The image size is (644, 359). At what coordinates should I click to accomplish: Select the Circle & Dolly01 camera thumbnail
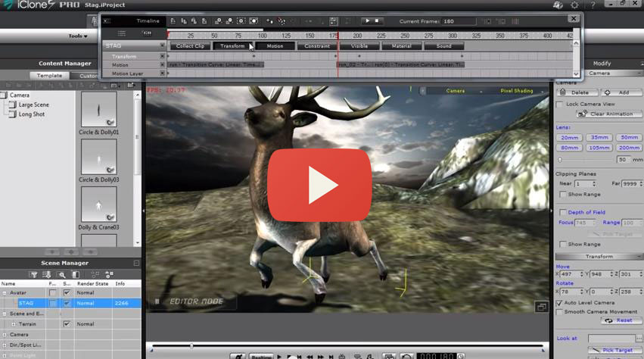[98, 109]
